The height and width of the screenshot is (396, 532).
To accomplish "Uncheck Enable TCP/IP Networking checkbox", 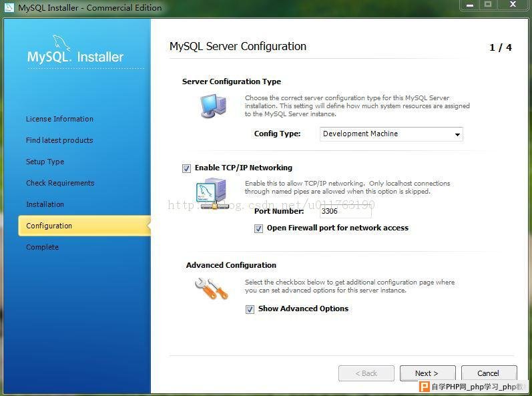I will click(186, 168).
